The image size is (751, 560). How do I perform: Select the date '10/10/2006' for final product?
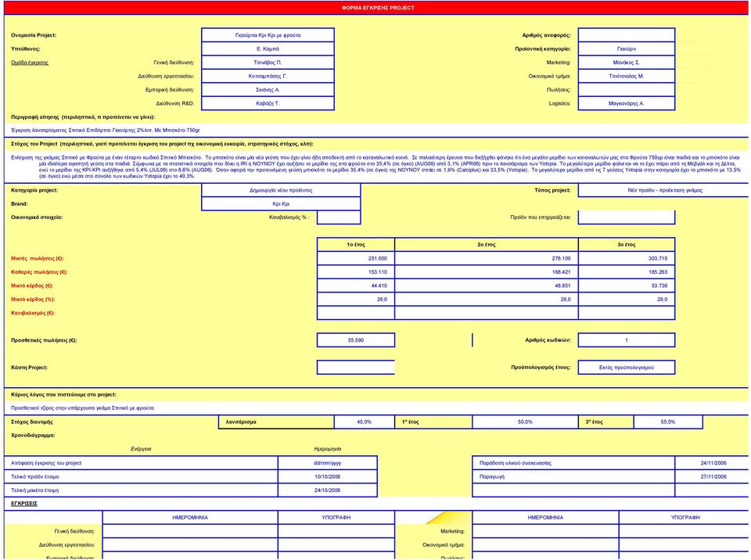click(328, 476)
